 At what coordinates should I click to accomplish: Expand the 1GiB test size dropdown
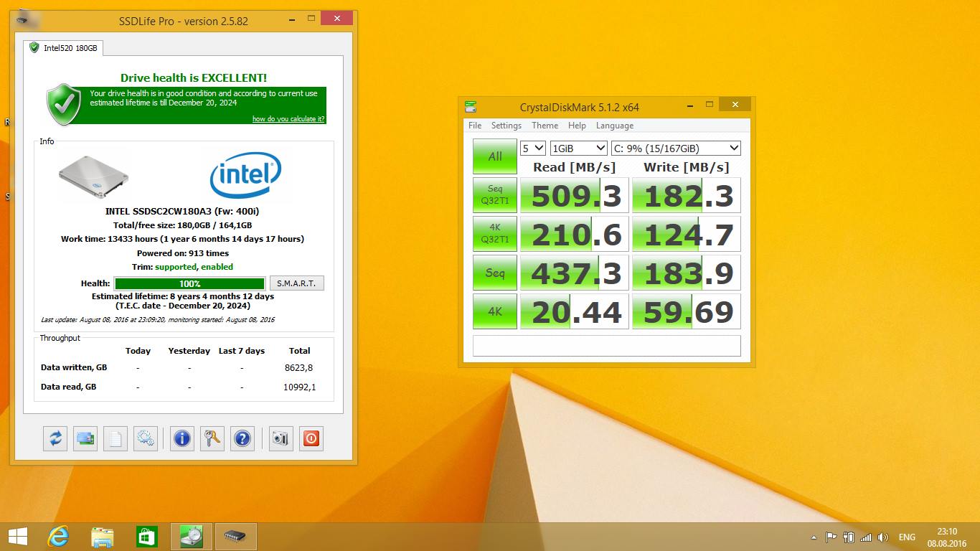[x=579, y=149]
